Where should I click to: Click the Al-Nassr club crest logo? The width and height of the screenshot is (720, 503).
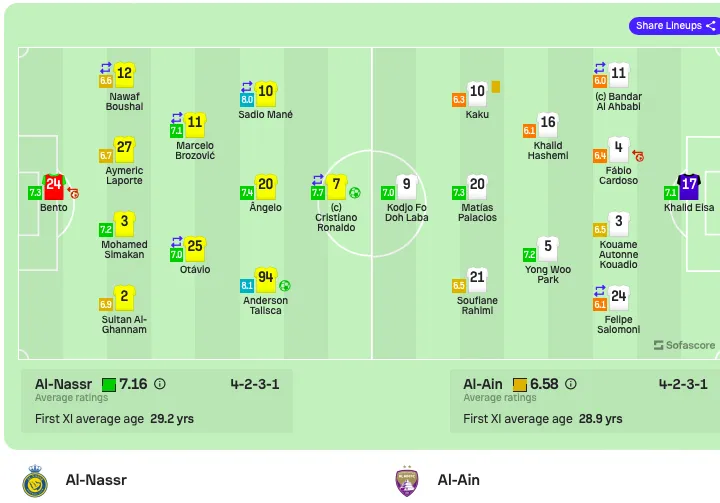35,480
